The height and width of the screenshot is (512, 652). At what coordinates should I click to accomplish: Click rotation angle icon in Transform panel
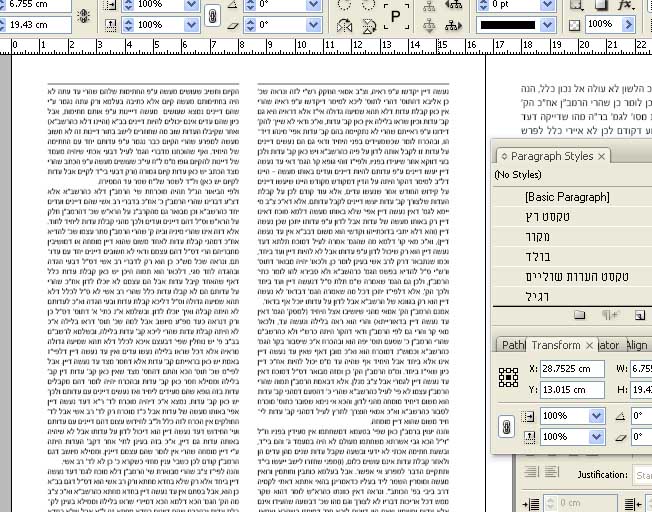[x=620, y=416]
